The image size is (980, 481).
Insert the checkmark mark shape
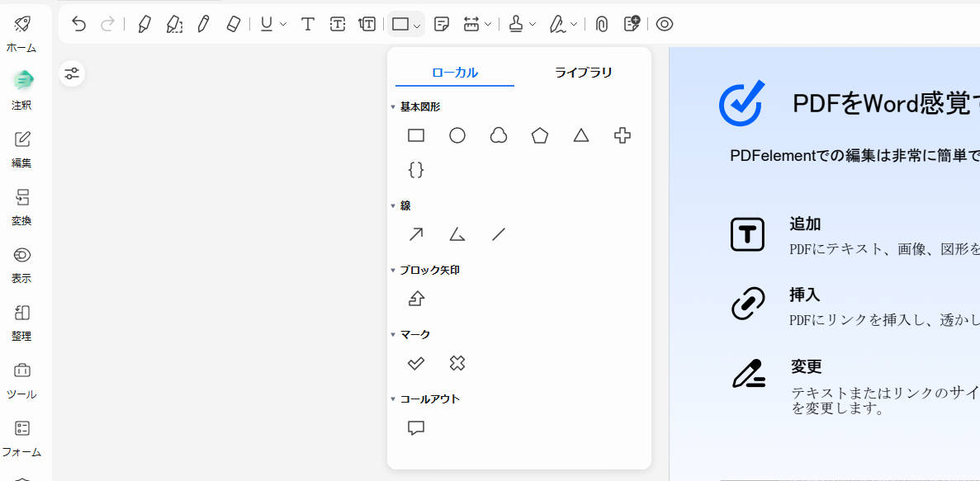(416, 363)
